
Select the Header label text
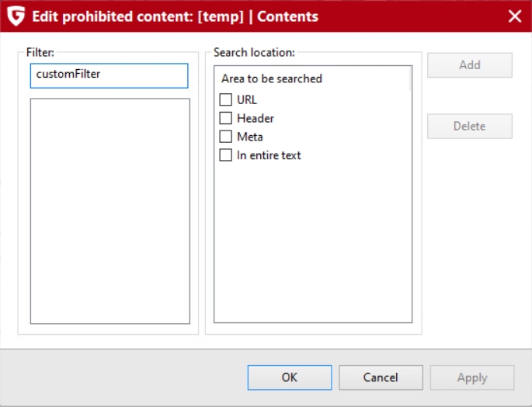tap(256, 118)
